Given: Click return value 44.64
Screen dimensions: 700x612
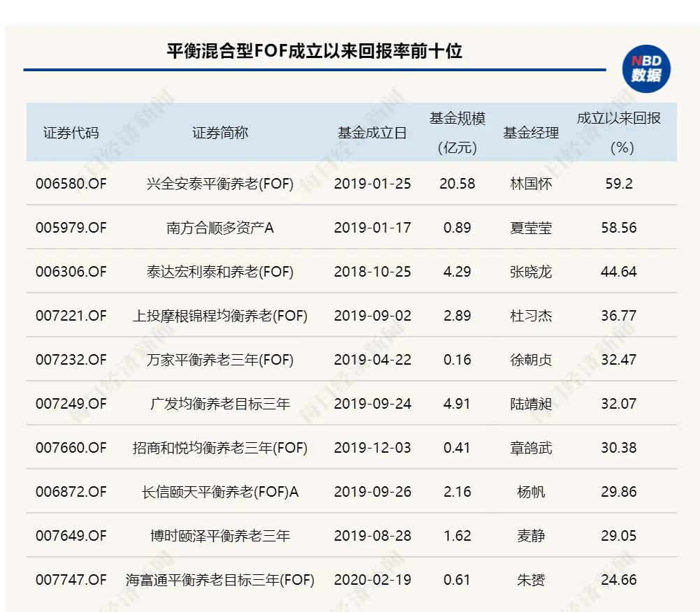Looking at the screenshot, I should pos(619,272).
